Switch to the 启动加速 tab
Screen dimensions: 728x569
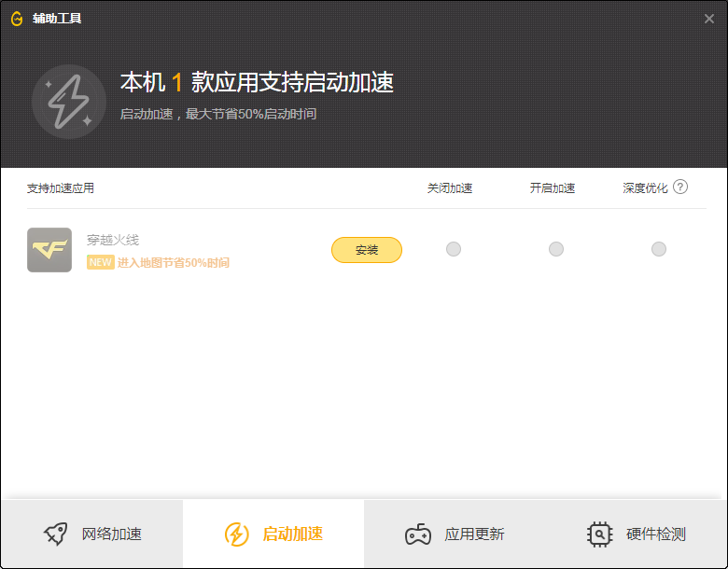[273, 534]
